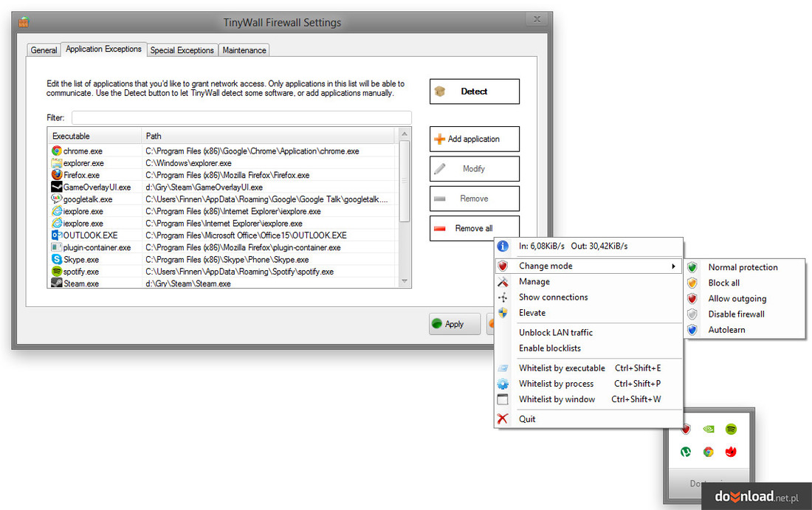Image resolution: width=812 pixels, height=510 pixels.
Task: Click network icon beside Show connections
Action: (x=502, y=297)
